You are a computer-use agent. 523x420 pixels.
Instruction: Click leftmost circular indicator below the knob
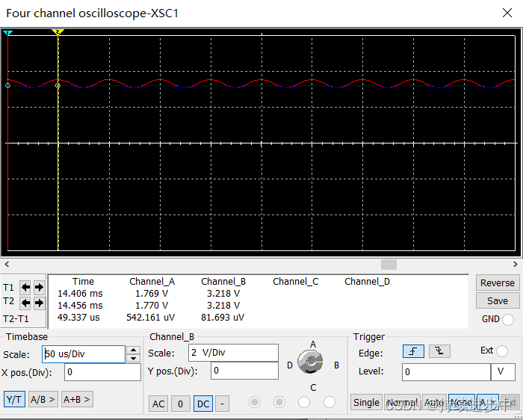click(x=255, y=402)
